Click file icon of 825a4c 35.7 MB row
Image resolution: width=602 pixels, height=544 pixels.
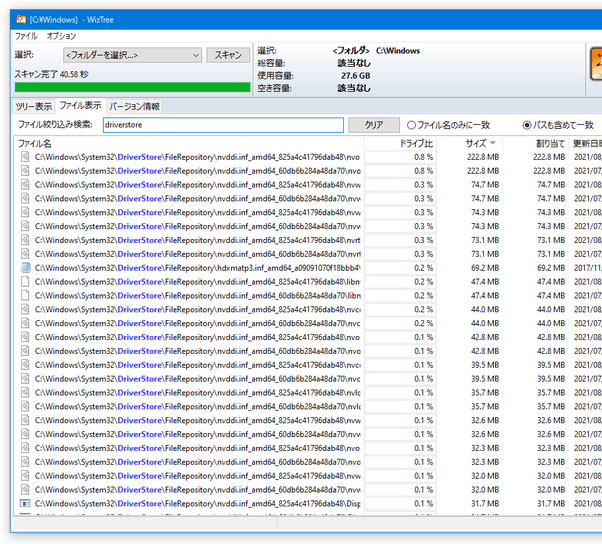25,392
